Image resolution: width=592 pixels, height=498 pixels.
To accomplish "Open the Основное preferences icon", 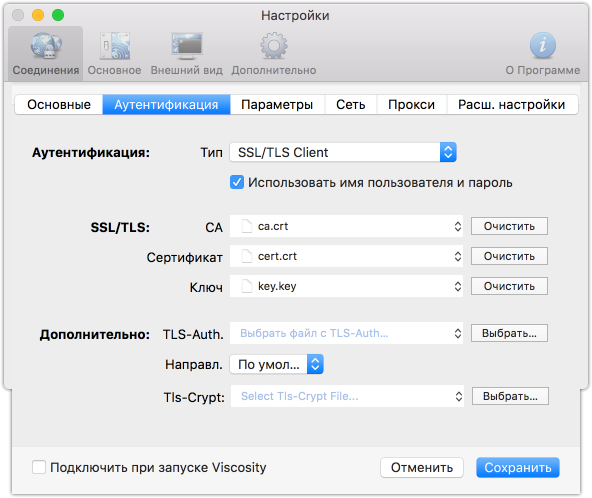I will [x=114, y=46].
